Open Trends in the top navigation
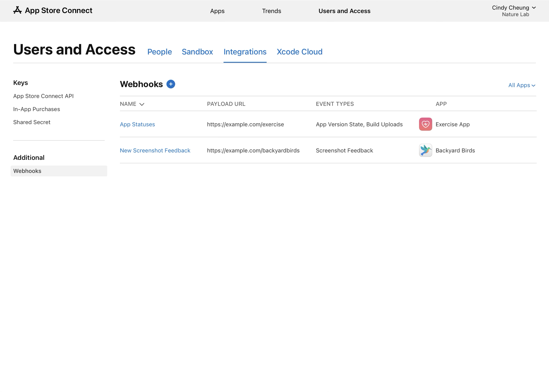This screenshot has width=549, height=392. (271, 11)
